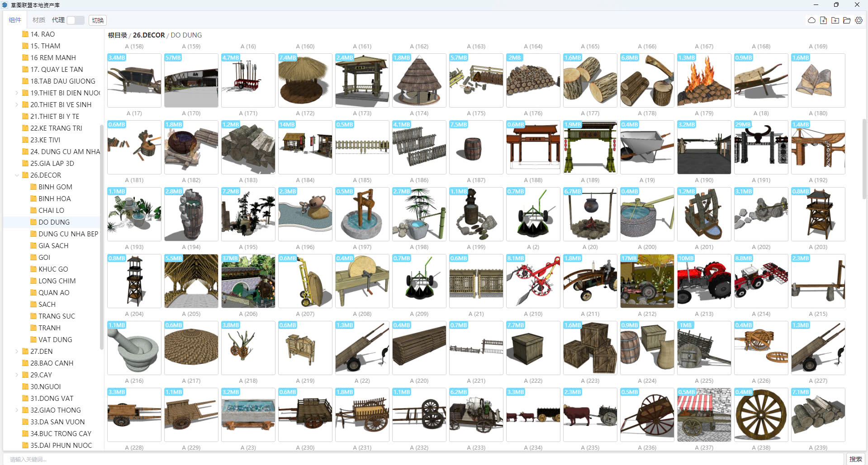Expand the 27.DEN folder arrow

[x=17, y=351]
